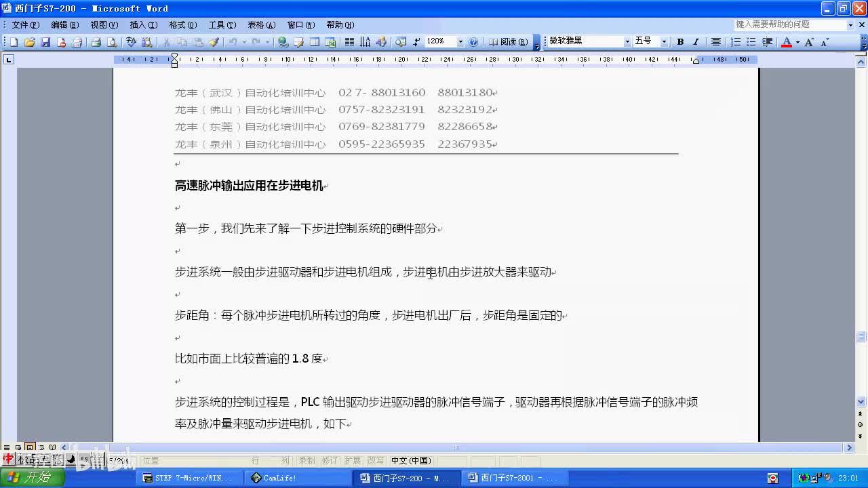Toggle bold formatting
Screen dimensions: 868x488
coord(680,42)
